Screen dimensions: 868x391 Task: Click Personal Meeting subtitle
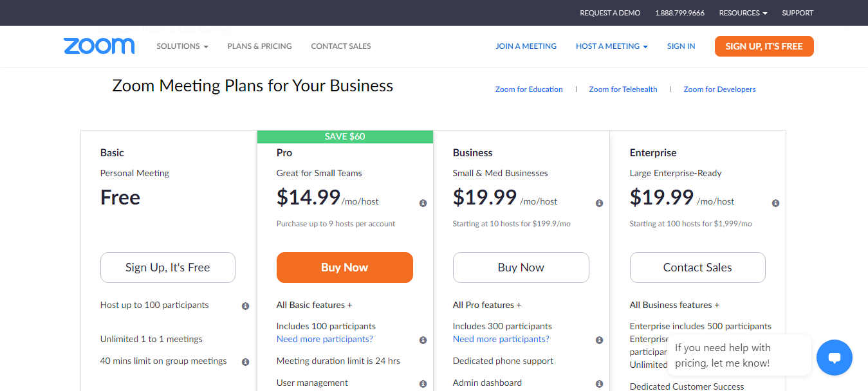(135, 173)
